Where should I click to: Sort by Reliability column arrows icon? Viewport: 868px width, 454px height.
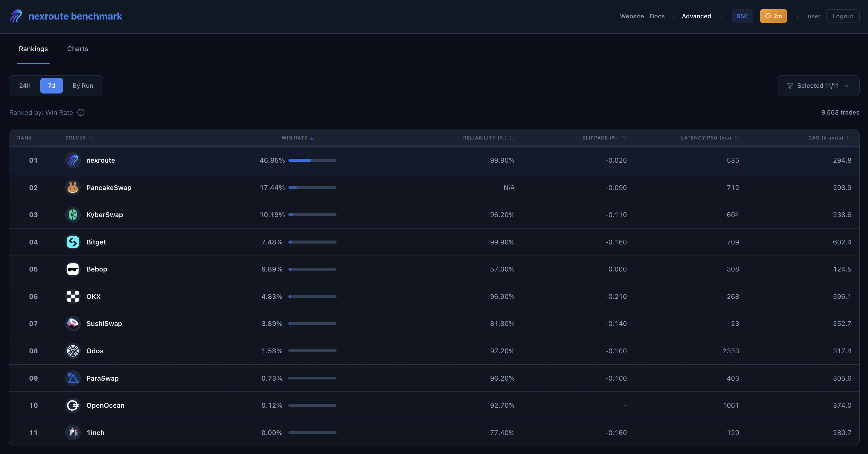(512, 138)
